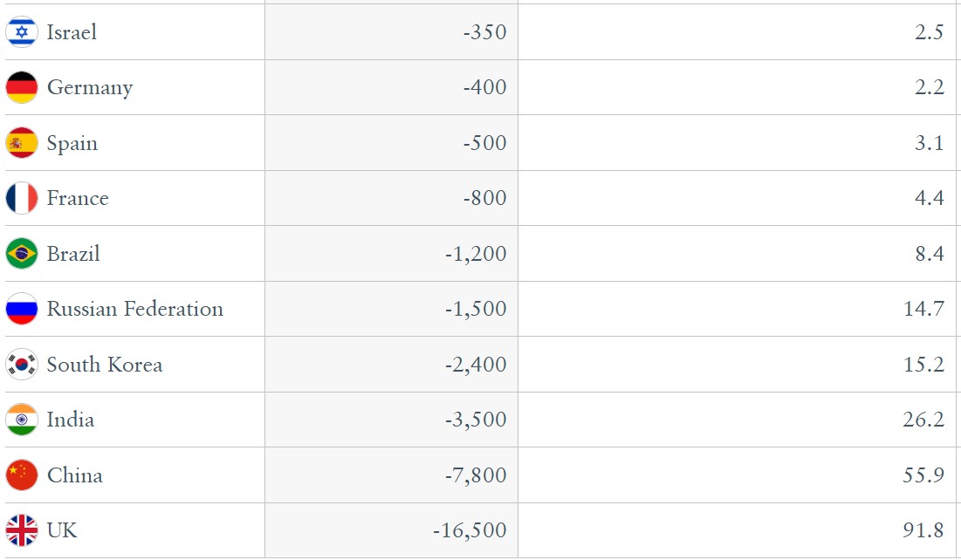Click the Germany country label

(90, 87)
